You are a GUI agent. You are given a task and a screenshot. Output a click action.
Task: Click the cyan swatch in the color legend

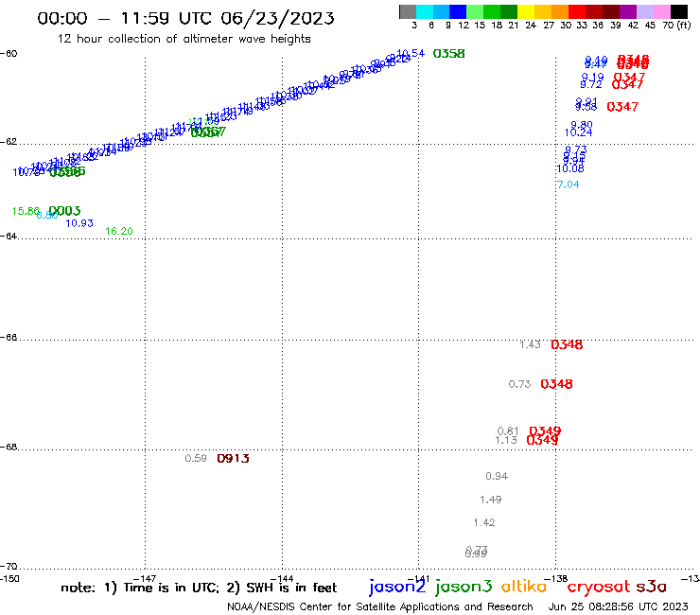(x=425, y=12)
